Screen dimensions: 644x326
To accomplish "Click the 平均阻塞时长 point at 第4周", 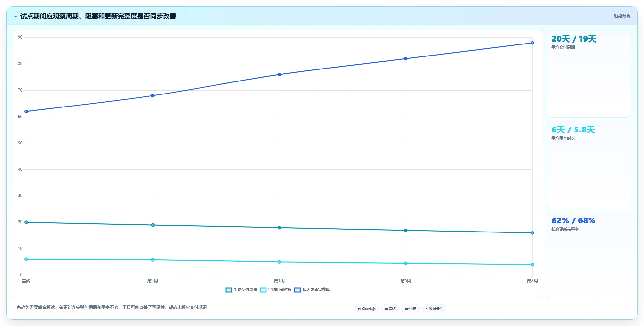I will point(532,265).
